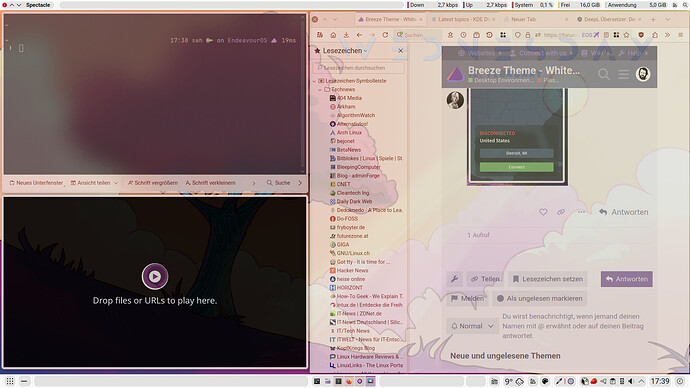The width and height of the screenshot is (690, 388).
Task: Open the Normal notification level dropdown
Action: coord(472,326)
